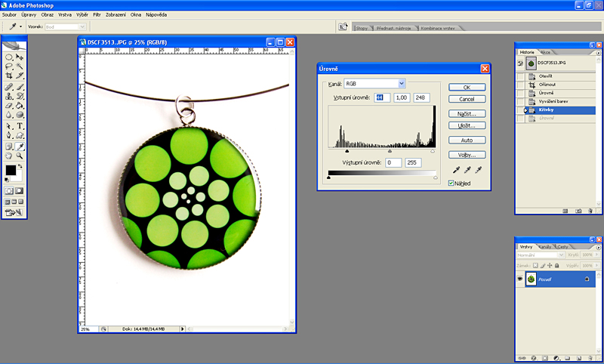
Task: Select the Paint Bucket tool
Action: [20, 106]
